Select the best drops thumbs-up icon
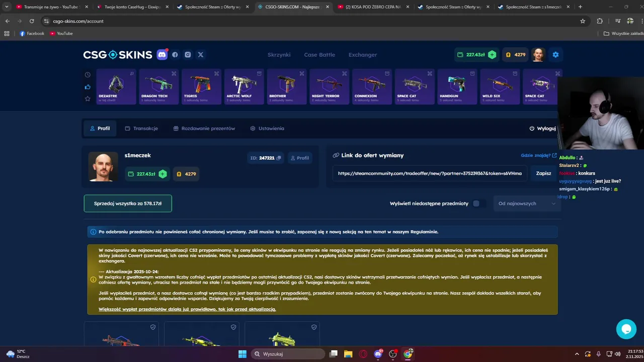This screenshot has width=644, height=362. [88, 87]
